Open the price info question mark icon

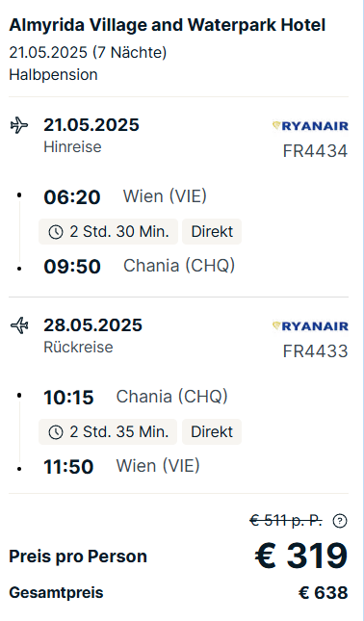(x=340, y=521)
